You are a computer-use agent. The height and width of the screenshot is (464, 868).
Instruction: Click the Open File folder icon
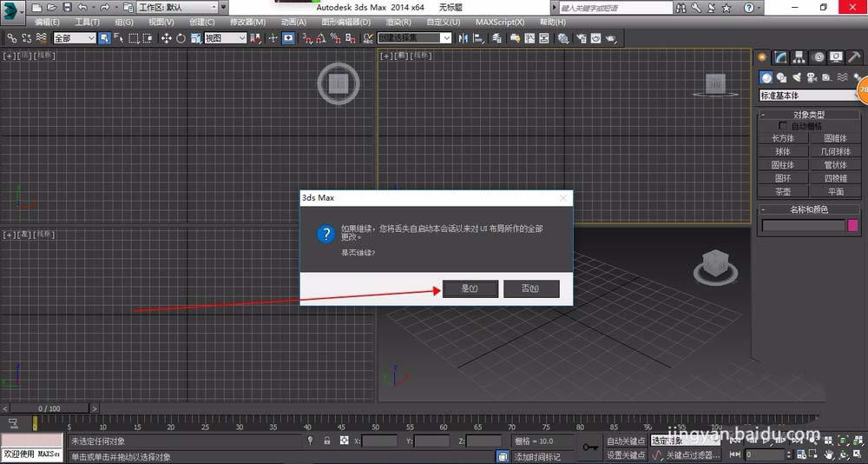pyautogui.click(x=51, y=8)
